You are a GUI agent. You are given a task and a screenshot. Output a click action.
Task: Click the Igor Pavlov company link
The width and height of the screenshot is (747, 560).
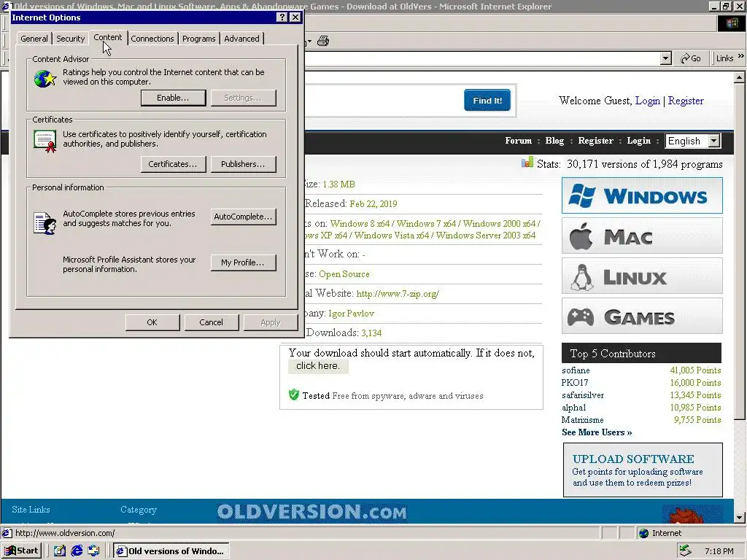click(351, 314)
